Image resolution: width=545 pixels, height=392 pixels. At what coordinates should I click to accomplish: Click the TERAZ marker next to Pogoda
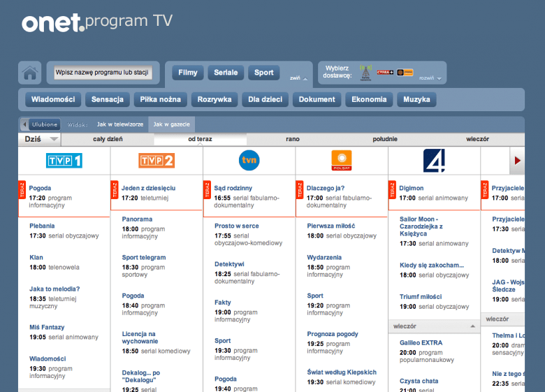(22, 190)
